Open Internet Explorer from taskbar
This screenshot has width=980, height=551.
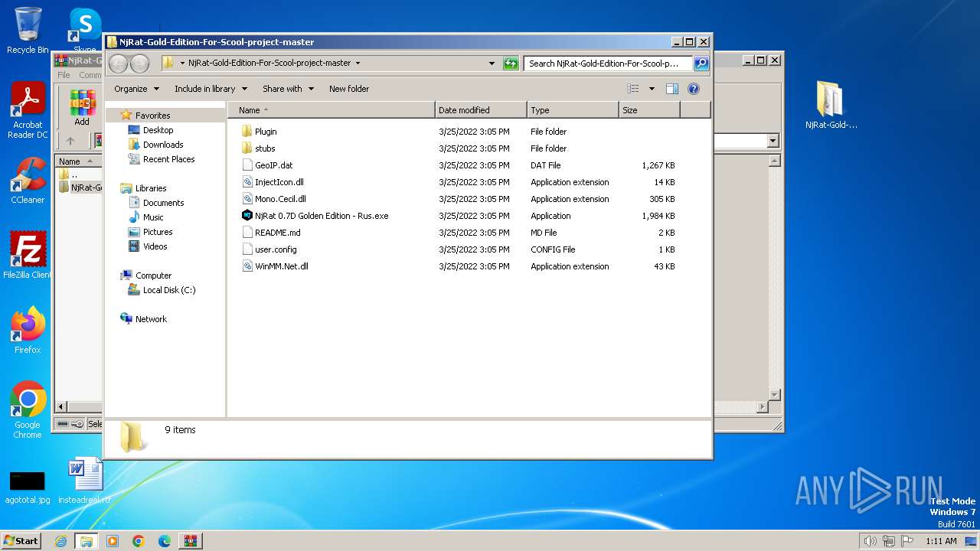pos(60,541)
